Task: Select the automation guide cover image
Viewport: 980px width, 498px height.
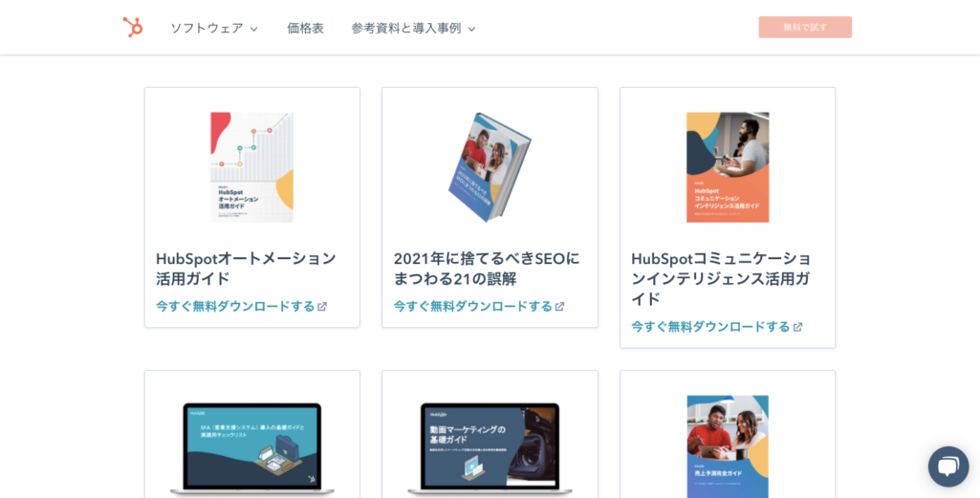Action: (251, 167)
